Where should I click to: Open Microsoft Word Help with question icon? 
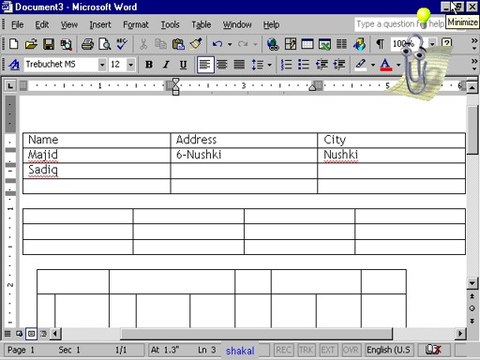(447, 43)
